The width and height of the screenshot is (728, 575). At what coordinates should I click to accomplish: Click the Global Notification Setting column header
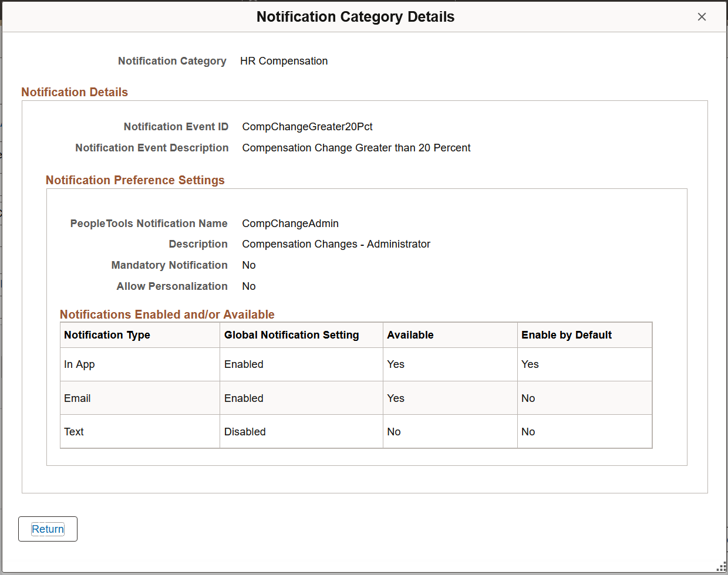click(301, 335)
